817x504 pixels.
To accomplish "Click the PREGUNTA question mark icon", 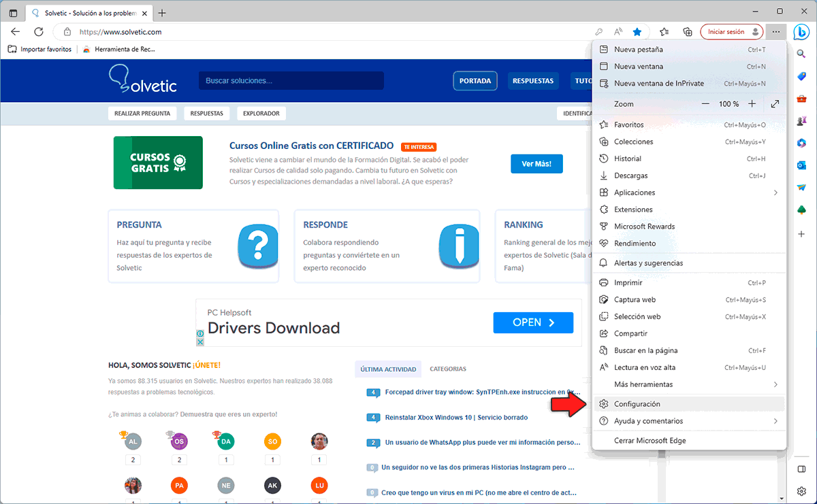I will tap(258, 246).
